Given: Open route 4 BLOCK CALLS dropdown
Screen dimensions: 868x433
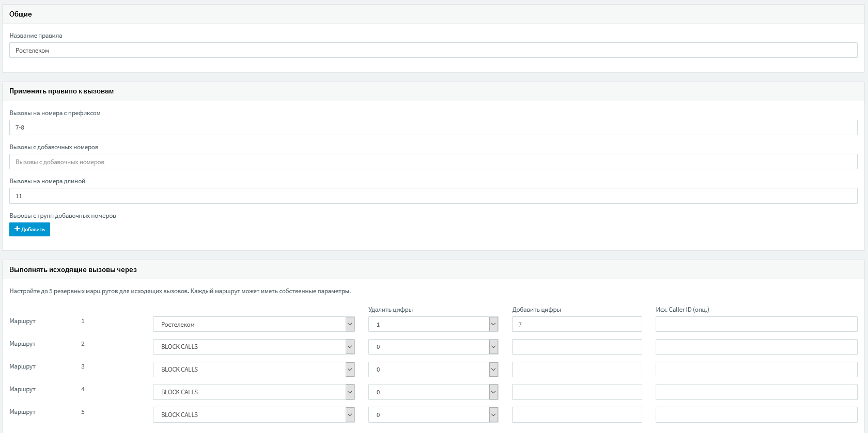Looking at the screenshot, I should pyautogui.click(x=254, y=392).
